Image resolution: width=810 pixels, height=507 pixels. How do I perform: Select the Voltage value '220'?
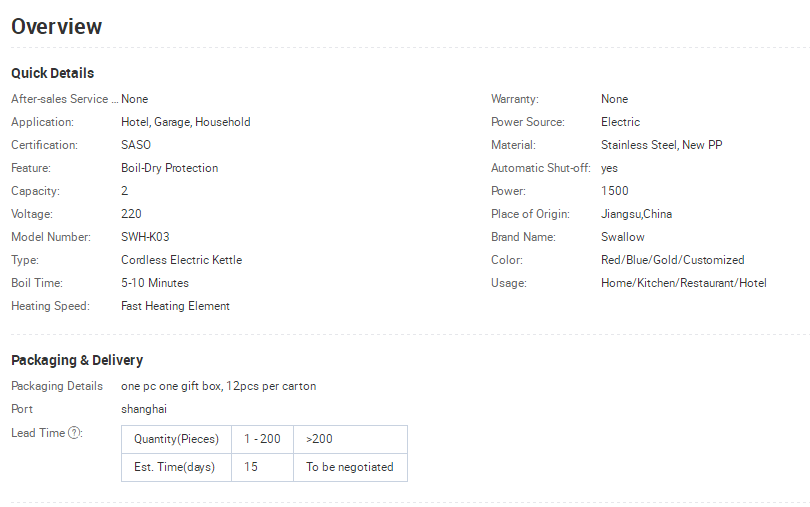(x=131, y=214)
